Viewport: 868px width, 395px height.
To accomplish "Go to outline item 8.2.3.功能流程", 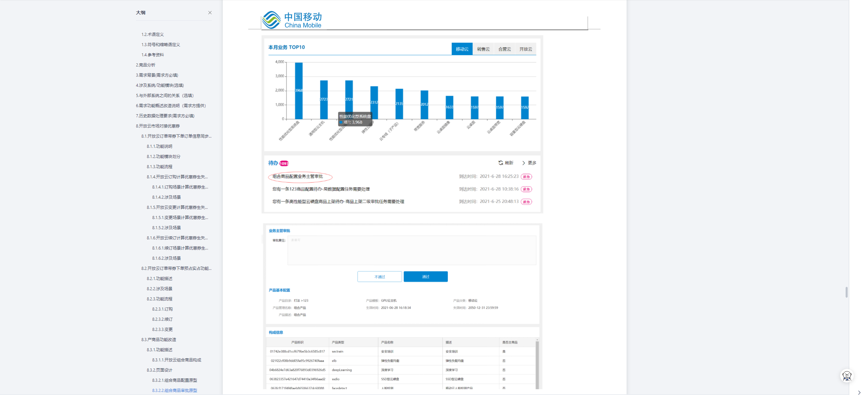I will pyautogui.click(x=159, y=299).
